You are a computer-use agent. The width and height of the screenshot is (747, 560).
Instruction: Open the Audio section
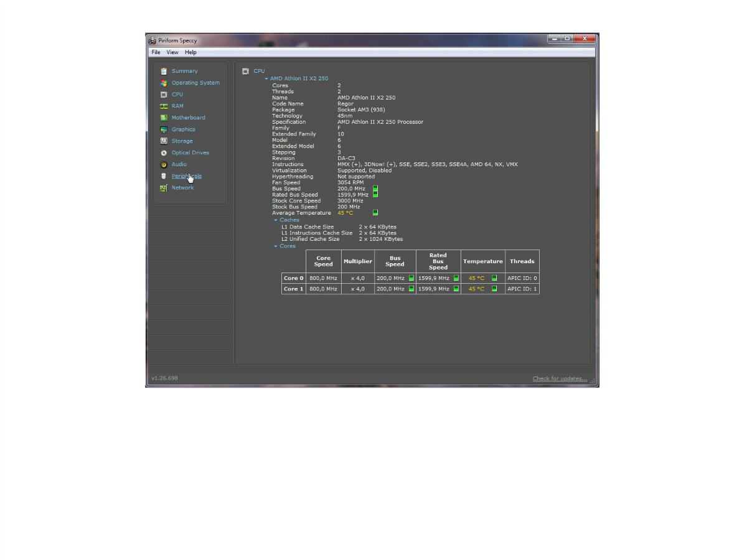coord(179,164)
